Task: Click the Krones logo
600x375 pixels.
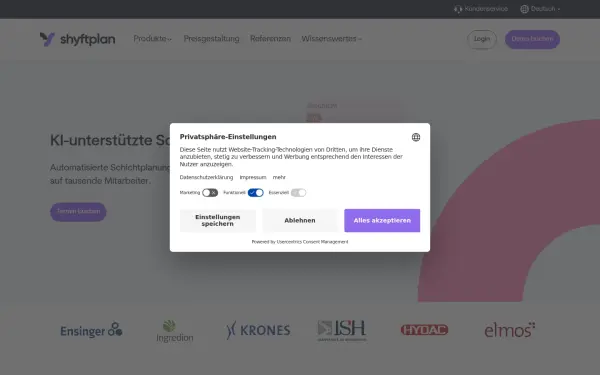Action: (258, 330)
